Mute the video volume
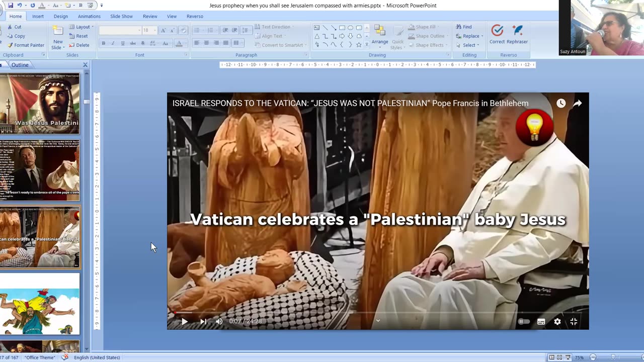Viewport: 644px width, 362px height. [x=219, y=321]
